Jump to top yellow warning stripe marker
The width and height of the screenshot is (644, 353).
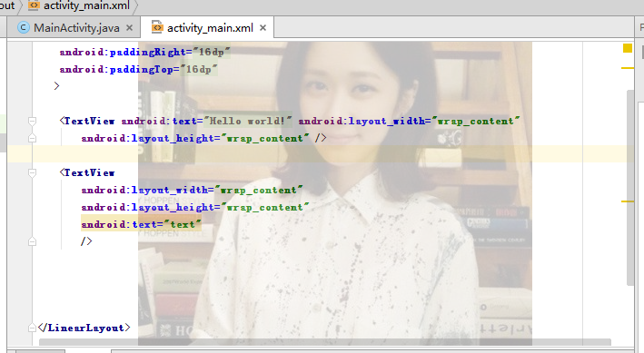[627, 68]
